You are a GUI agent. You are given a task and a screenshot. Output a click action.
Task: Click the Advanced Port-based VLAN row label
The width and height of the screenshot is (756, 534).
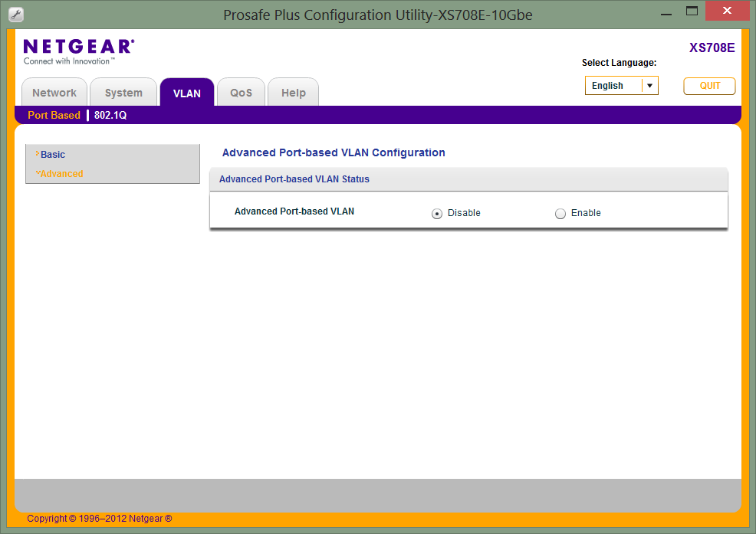[294, 211]
